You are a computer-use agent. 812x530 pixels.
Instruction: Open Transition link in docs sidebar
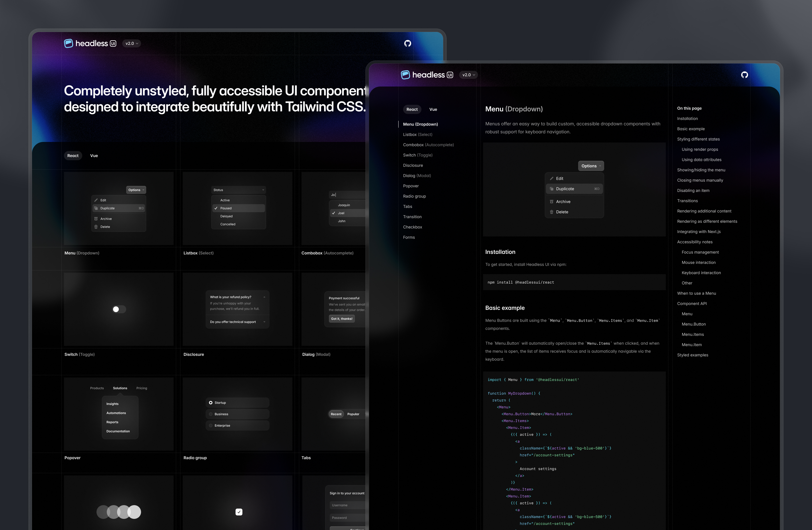click(412, 217)
